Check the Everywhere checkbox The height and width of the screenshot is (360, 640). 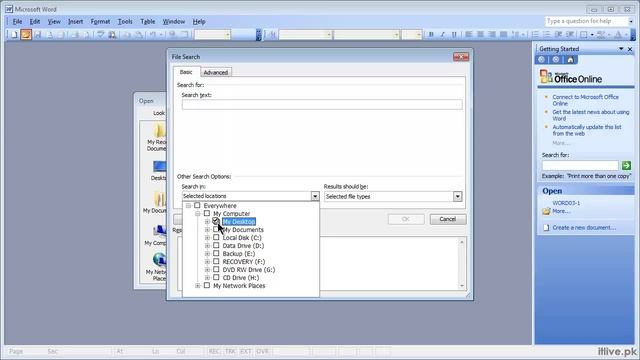pyautogui.click(x=197, y=205)
